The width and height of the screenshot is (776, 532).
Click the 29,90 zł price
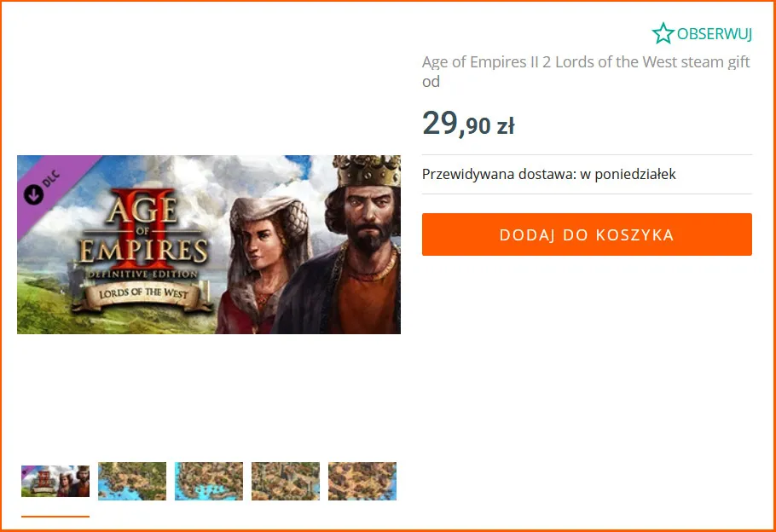[468, 124]
